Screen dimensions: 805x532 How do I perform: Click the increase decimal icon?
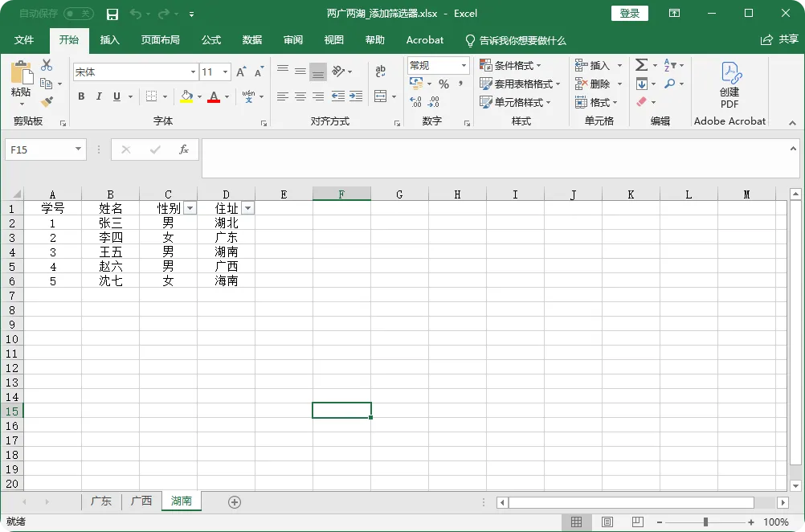pos(416,102)
